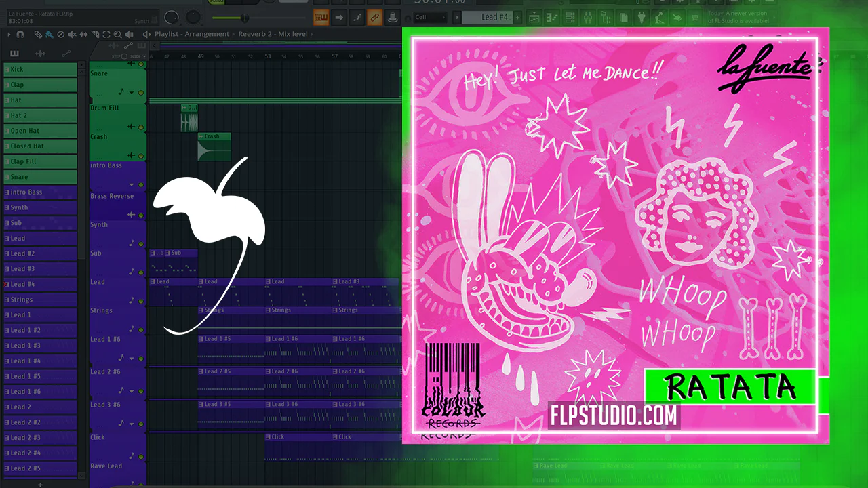
Task: Open the Playlist view icon
Action: pyautogui.click(x=534, y=17)
